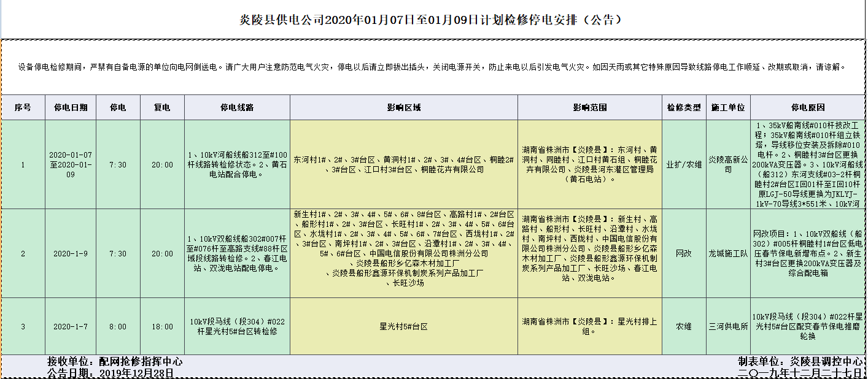Select the 影响范围 column header
Image resolution: width=868 pixels, height=379 pixels.
[x=589, y=107]
